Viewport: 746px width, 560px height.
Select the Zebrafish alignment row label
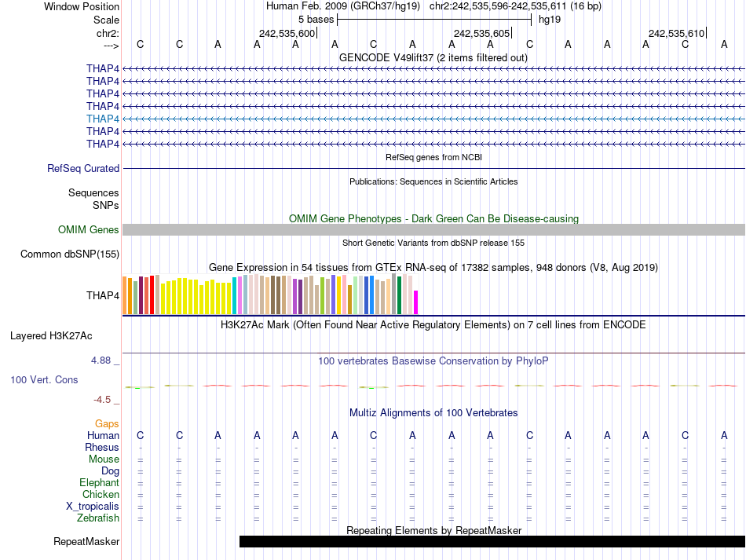pyautogui.click(x=98, y=518)
